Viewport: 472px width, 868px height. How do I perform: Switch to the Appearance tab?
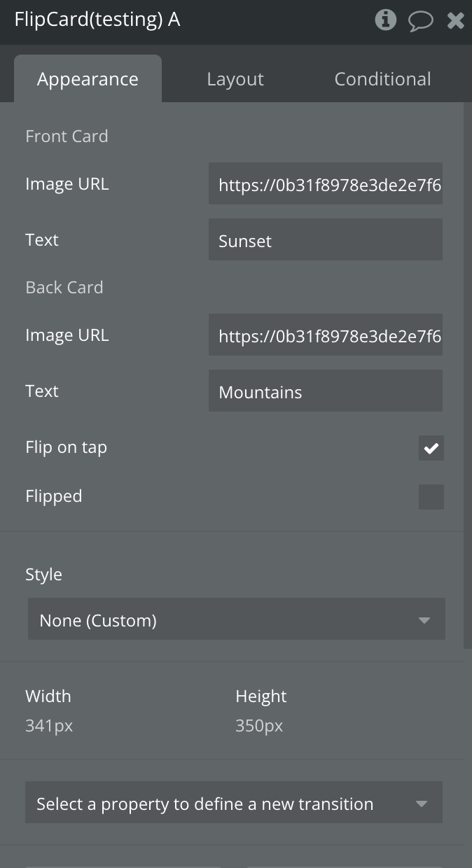[x=88, y=79]
